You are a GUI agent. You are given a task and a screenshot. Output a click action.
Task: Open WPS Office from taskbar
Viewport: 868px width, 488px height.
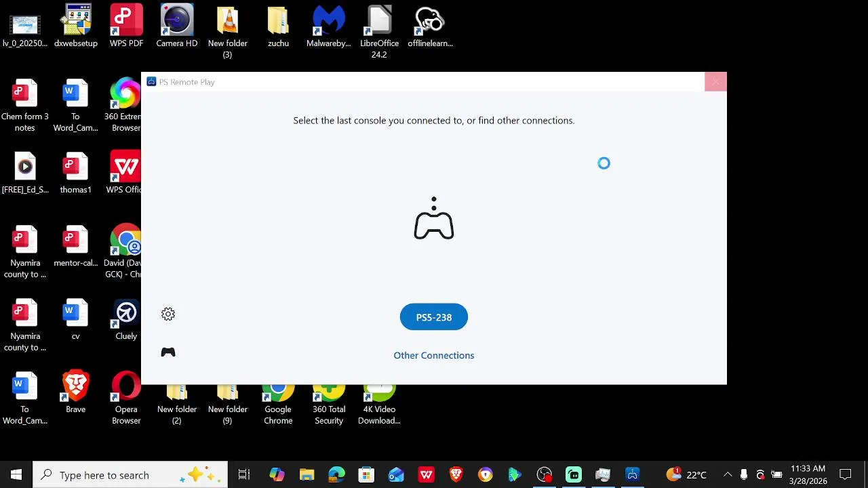[426, 474]
